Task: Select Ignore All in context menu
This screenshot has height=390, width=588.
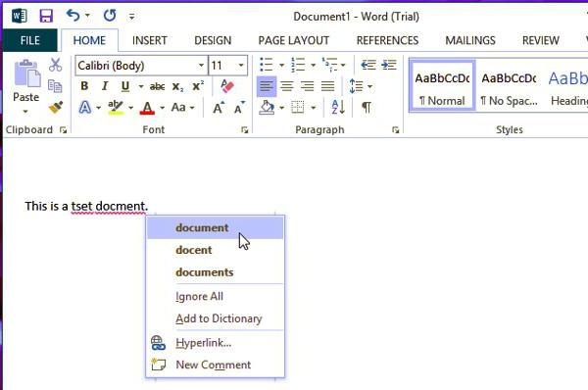Action: point(216,296)
